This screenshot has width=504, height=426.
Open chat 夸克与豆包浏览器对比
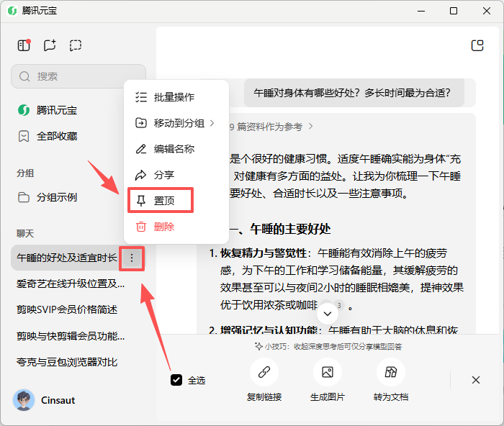67,362
